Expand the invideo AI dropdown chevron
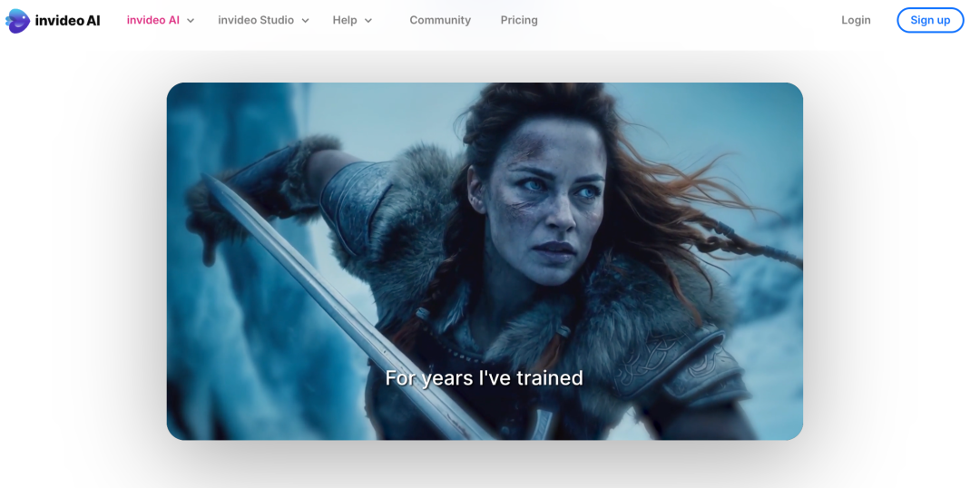980x488 pixels. 191,21
